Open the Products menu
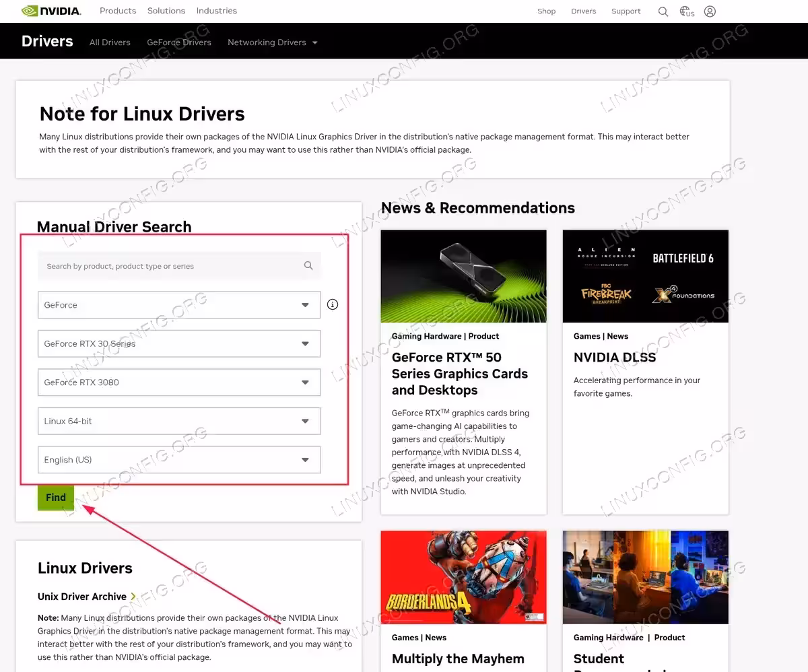808x672 pixels. click(118, 11)
